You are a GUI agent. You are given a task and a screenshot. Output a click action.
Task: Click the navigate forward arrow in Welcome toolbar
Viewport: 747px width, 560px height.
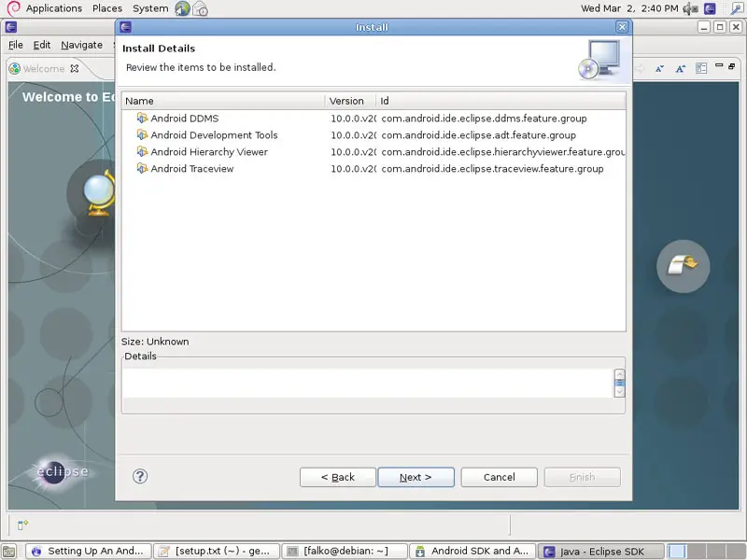pyautogui.click(x=640, y=68)
